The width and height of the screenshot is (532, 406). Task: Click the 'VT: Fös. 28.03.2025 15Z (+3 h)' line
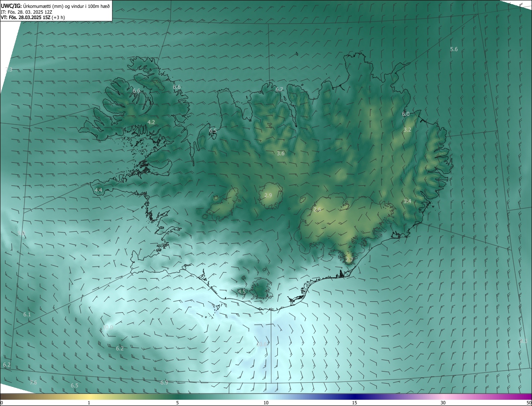(x=33, y=17)
